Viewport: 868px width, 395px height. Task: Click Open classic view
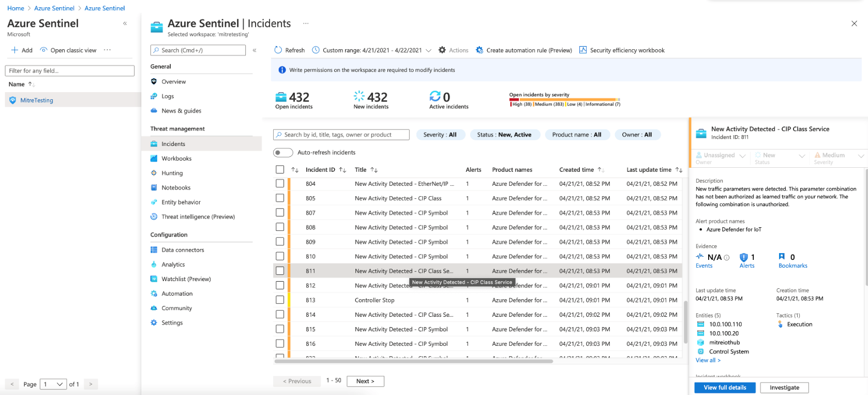68,50
